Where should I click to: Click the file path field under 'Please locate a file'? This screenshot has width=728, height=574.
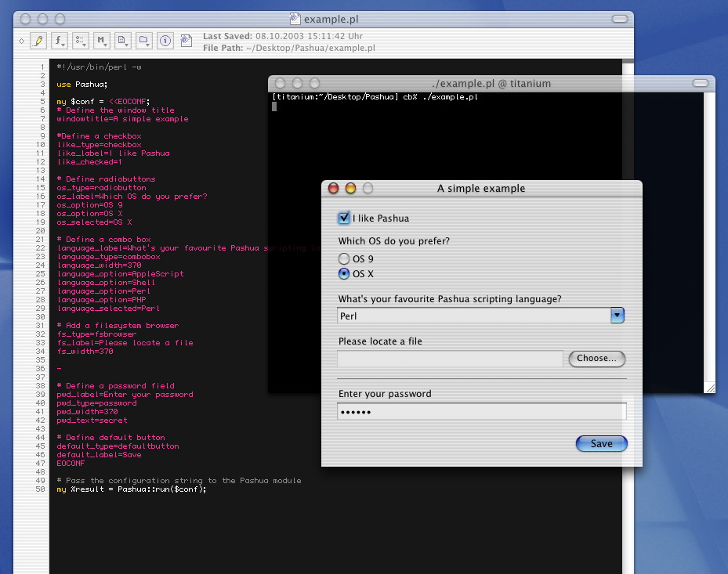[x=450, y=359]
